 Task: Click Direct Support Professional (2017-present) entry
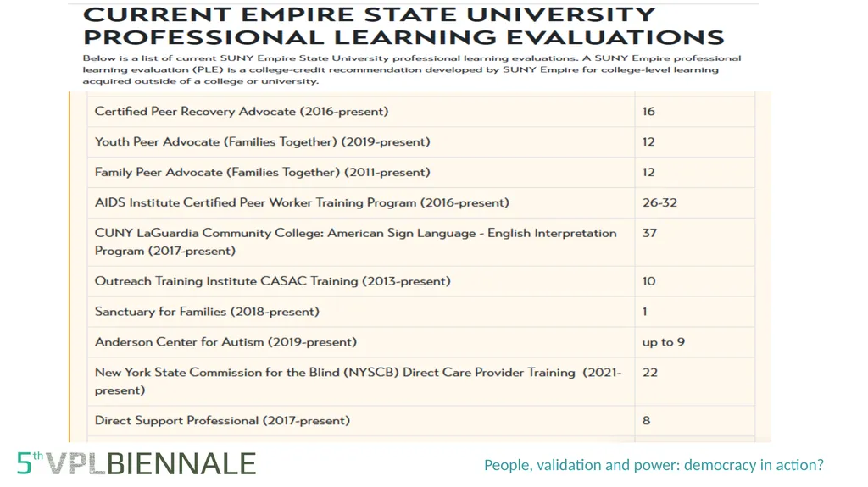[222, 421]
